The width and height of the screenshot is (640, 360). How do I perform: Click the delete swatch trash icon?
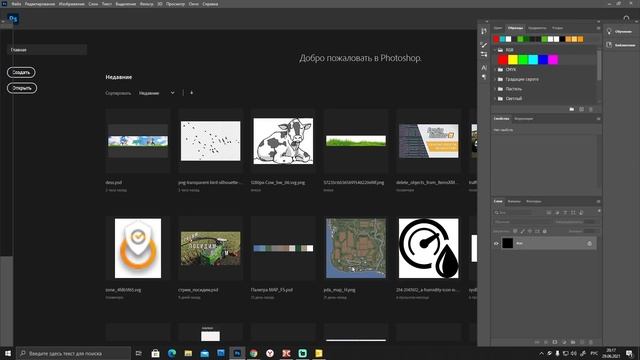(591, 109)
